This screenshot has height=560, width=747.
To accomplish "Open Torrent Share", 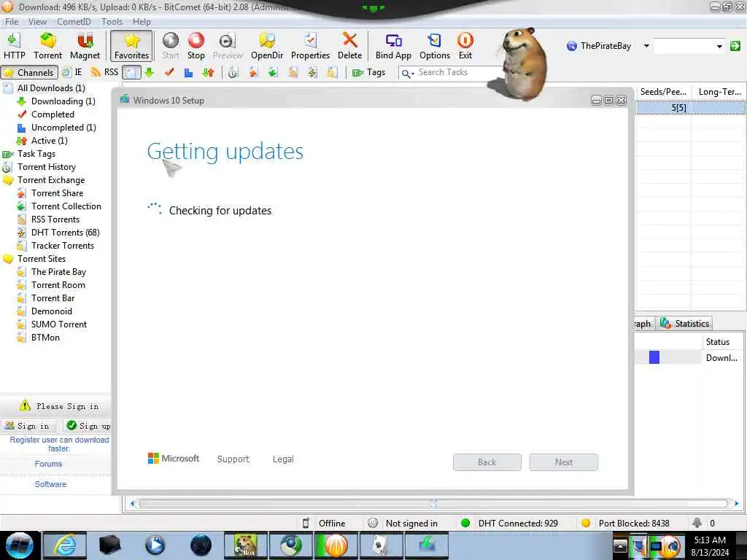I will click(x=57, y=192).
